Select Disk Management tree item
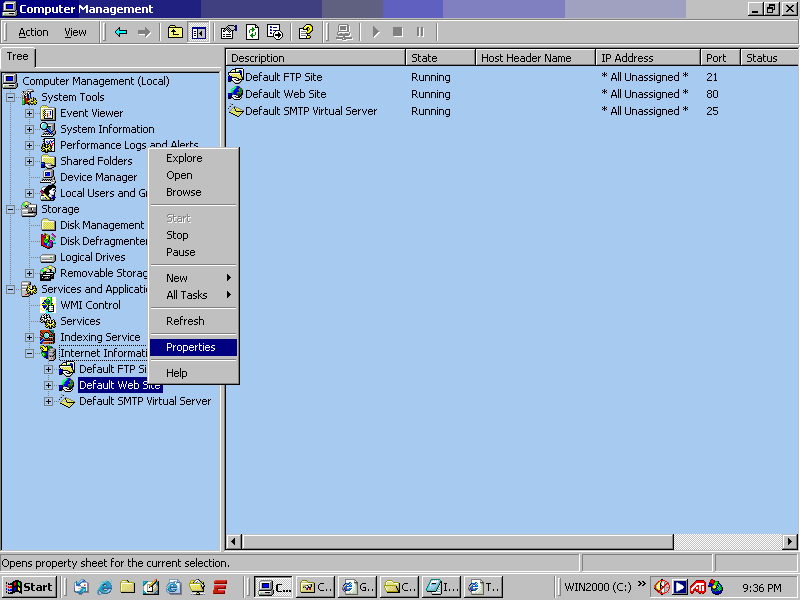The width and height of the screenshot is (800, 600). pyautogui.click(x=102, y=225)
